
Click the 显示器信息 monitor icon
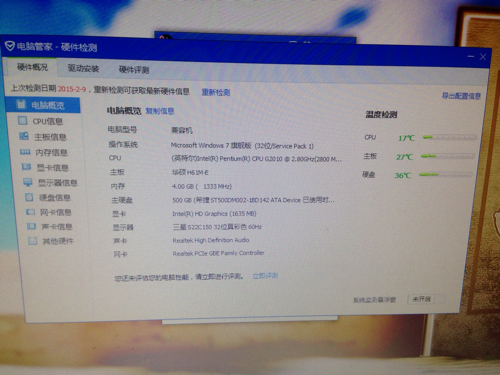tap(28, 182)
